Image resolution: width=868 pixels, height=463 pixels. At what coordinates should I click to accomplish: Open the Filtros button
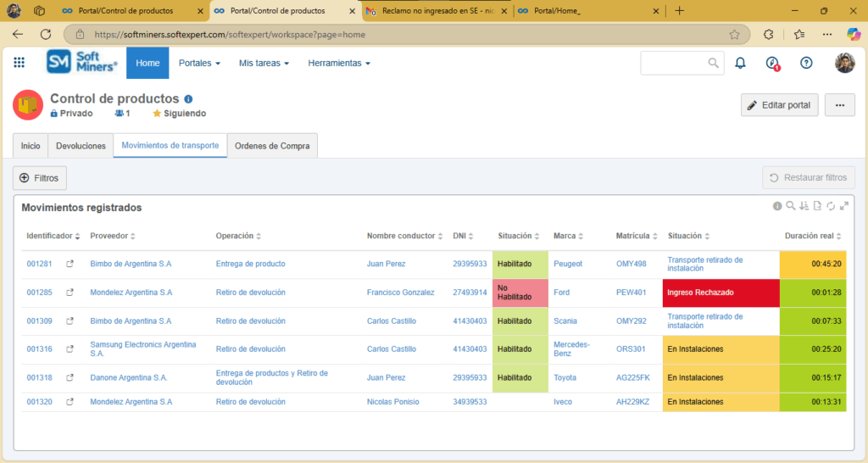tap(40, 178)
